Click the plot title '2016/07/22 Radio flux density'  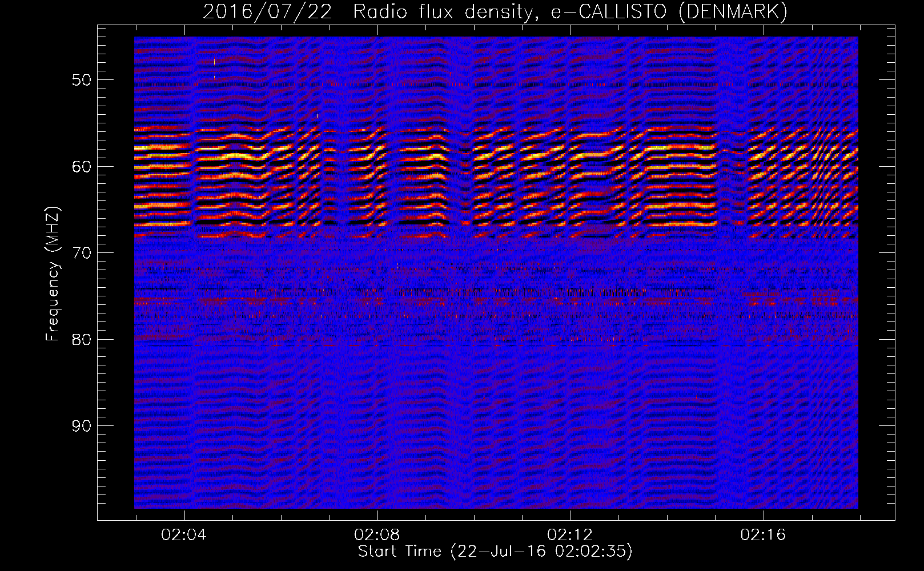point(370,11)
